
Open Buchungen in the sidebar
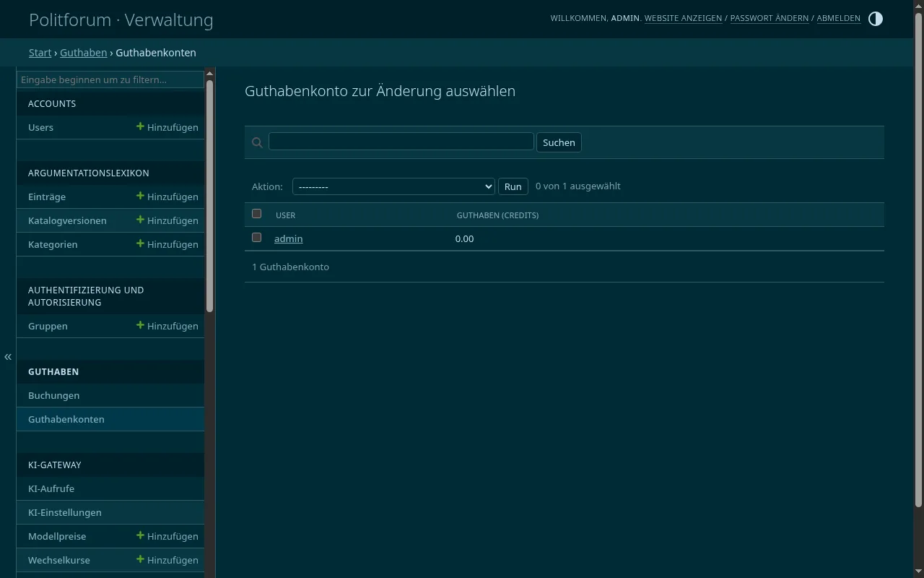pos(54,395)
